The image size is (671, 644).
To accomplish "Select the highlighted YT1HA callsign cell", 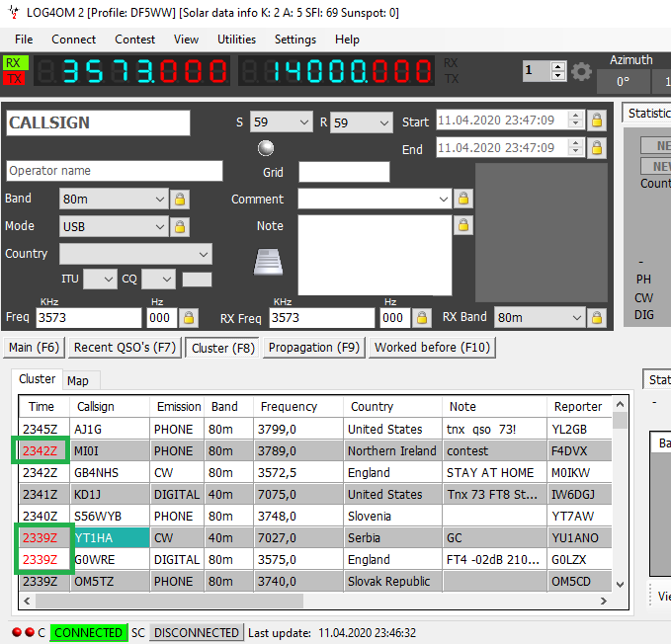I will pyautogui.click(x=112, y=537).
